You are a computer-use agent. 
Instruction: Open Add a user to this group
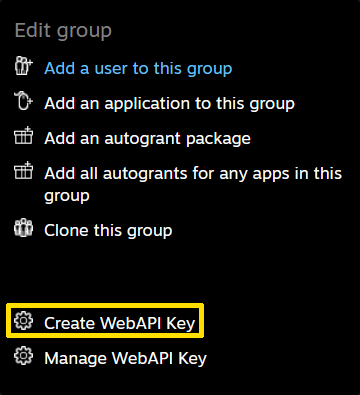[x=138, y=69]
